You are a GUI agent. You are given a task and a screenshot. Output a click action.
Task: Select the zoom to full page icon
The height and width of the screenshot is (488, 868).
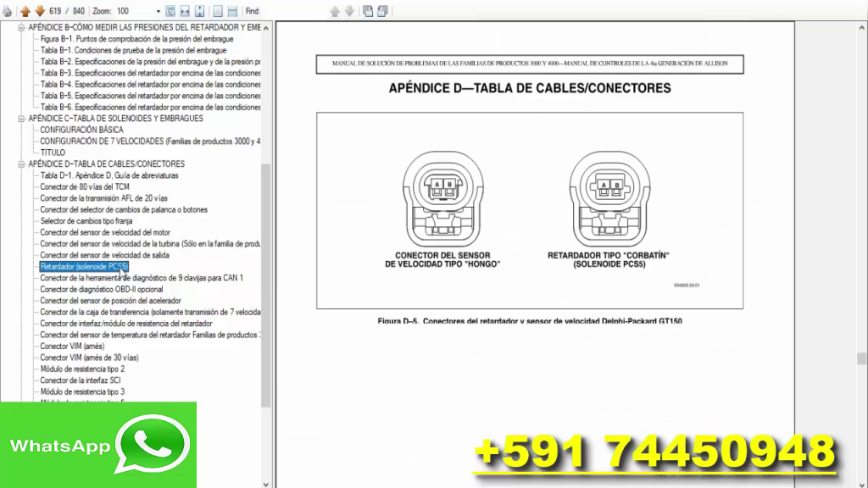tap(170, 10)
